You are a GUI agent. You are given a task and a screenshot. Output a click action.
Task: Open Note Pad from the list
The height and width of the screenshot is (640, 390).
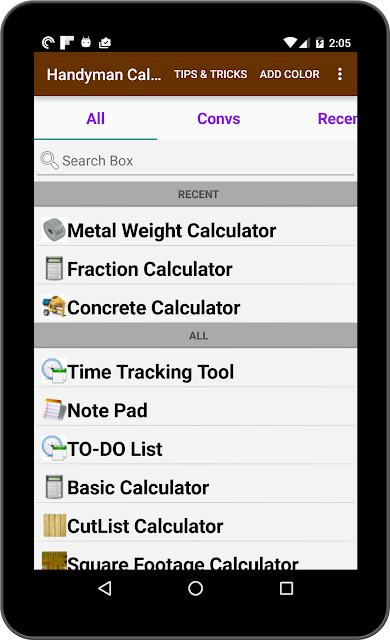pos(196,409)
